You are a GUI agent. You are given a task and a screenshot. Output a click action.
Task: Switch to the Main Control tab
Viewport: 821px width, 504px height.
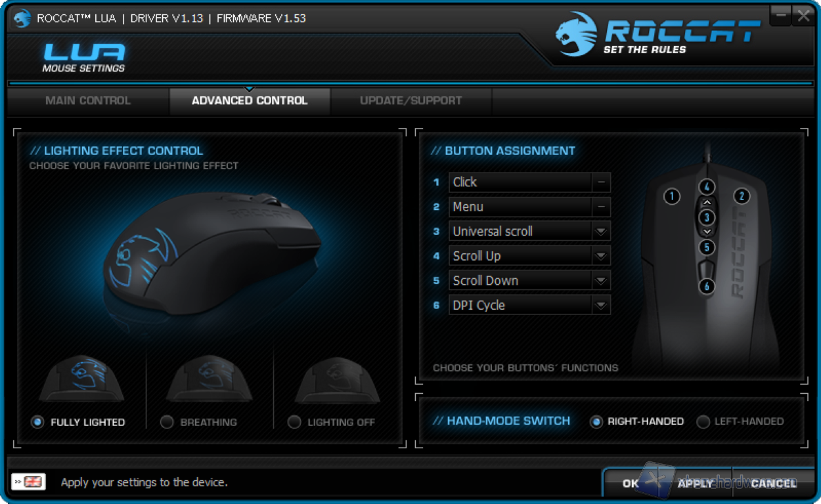tap(88, 101)
